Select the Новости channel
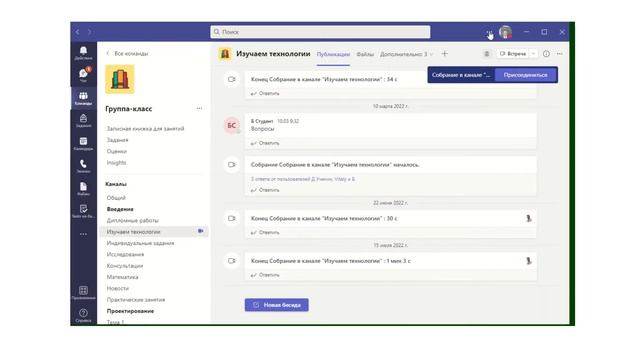This screenshot has width=640, height=360. [118, 289]
